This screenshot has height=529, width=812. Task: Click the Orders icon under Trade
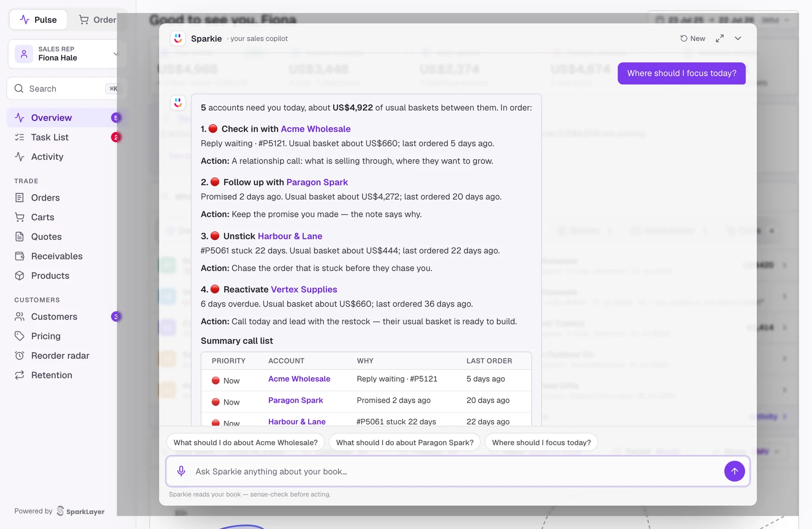point(19,197)
